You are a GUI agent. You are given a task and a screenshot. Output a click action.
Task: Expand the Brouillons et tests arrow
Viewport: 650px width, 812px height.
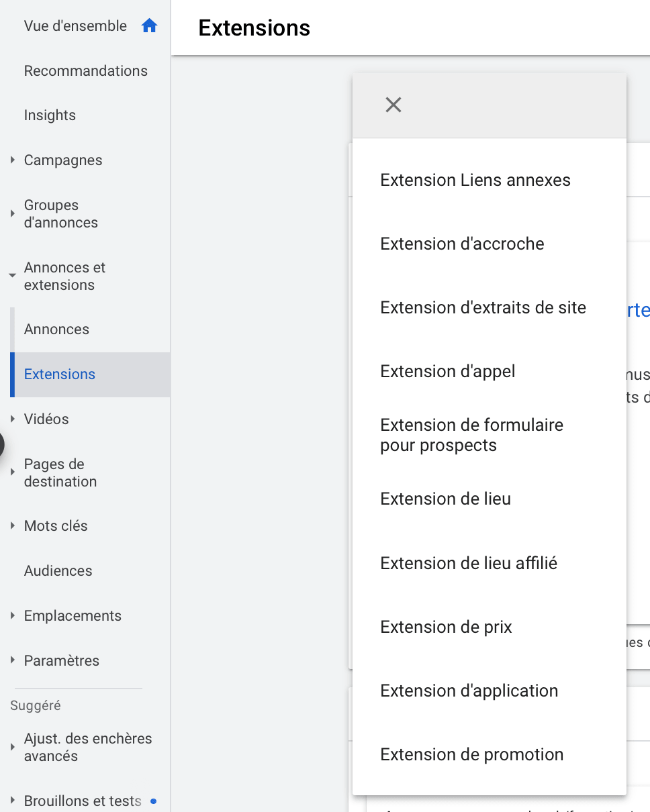click(x=12, y=801)
